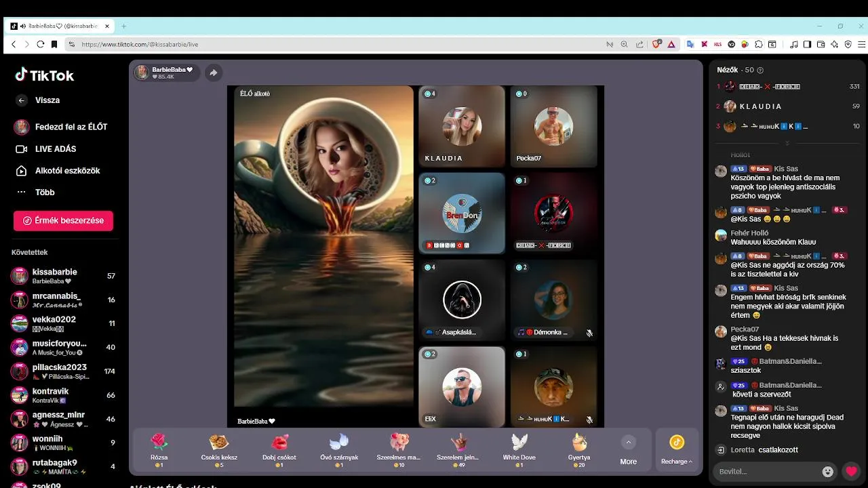Open Fehér Holló commenter name

pyautogui.click(x=749, y=233)
